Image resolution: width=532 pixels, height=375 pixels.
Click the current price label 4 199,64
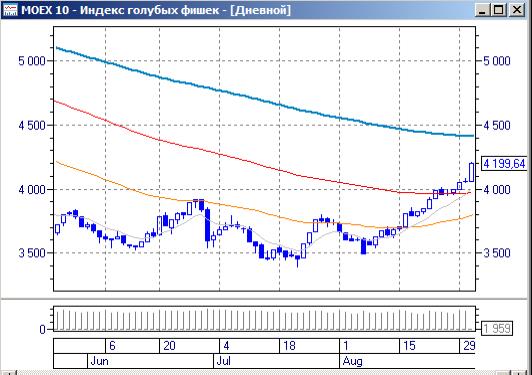(x=504, y=164)
